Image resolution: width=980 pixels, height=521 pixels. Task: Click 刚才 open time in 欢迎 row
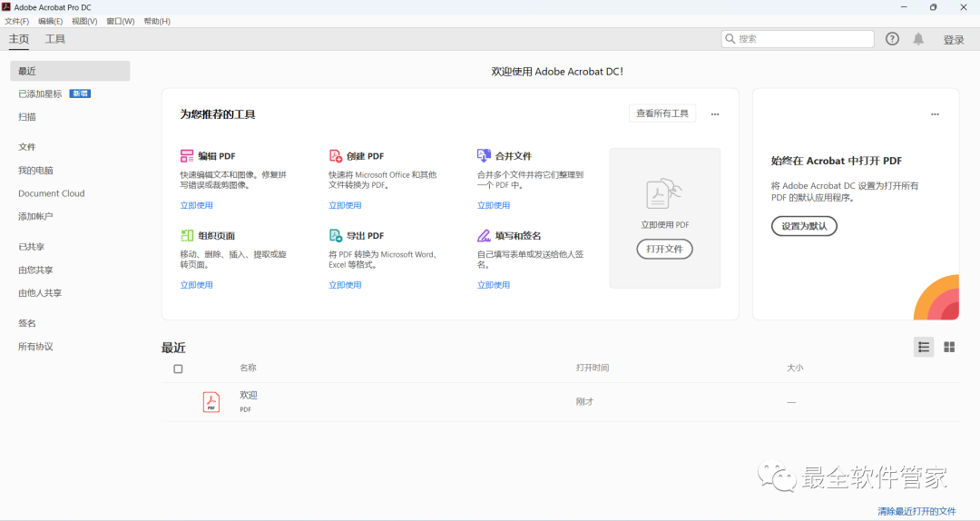[x=585, y=401]
